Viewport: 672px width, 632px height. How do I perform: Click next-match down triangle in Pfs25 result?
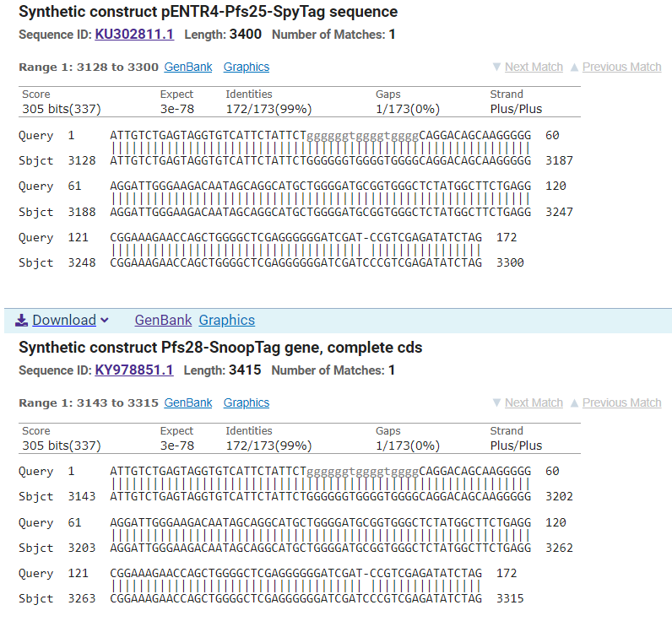[496, 68]
